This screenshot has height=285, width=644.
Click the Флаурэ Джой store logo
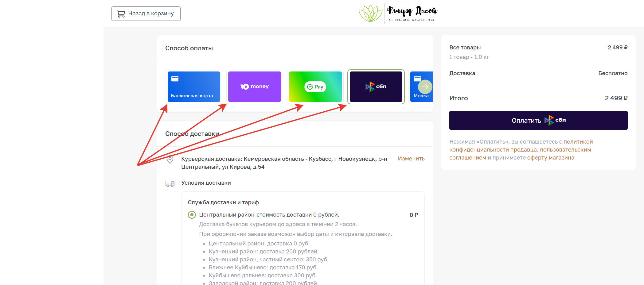pos(398,13)
